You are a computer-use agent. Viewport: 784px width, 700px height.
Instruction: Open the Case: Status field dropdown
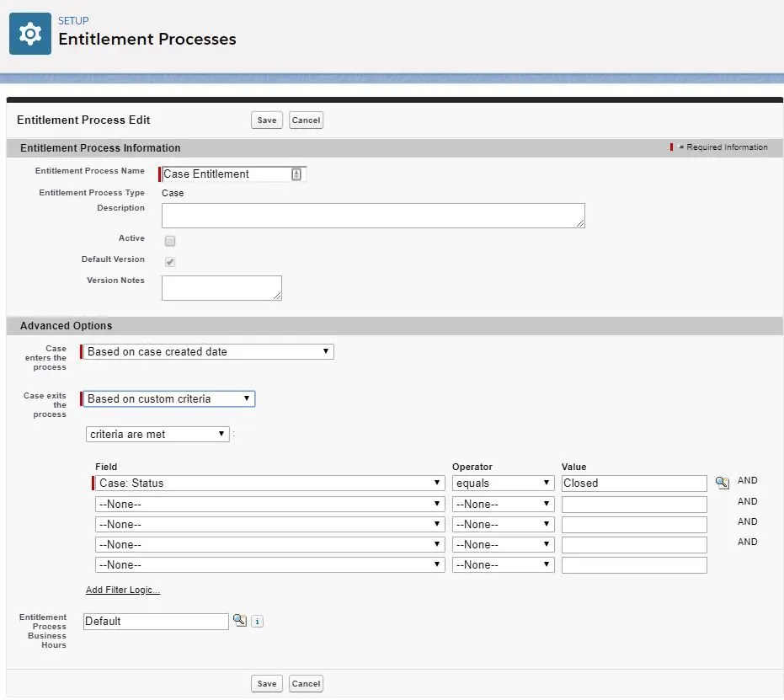coord(270,483)
